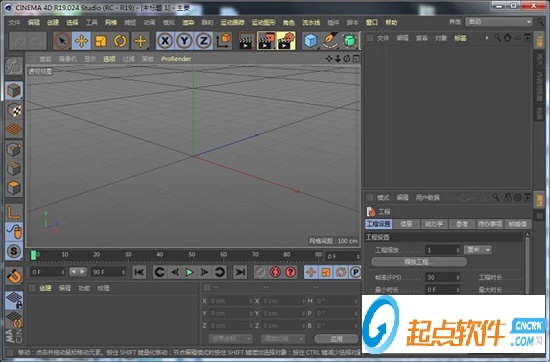Enable Snap magnet icon

(14, 276)
